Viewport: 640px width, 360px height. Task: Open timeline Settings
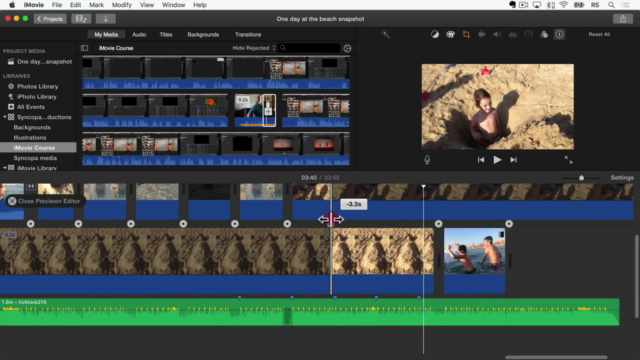(622, 178)
